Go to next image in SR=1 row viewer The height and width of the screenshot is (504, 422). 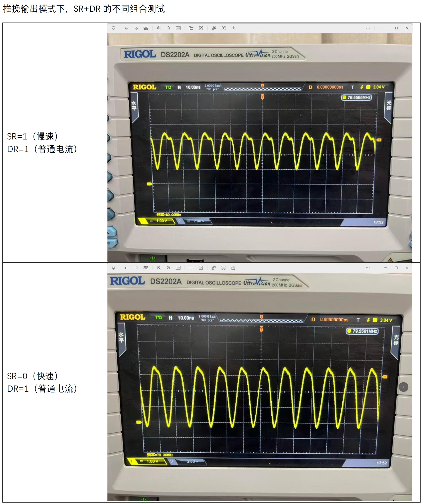(x=136, y=28)
